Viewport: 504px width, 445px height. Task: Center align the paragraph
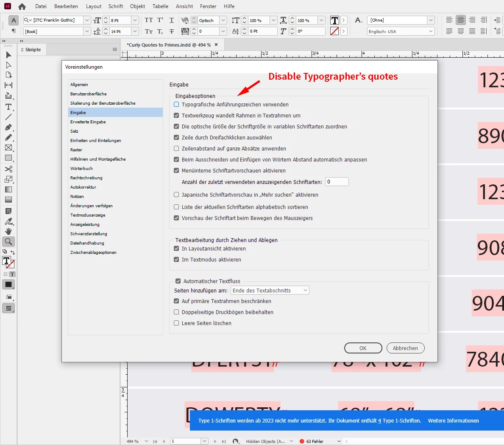461,20
